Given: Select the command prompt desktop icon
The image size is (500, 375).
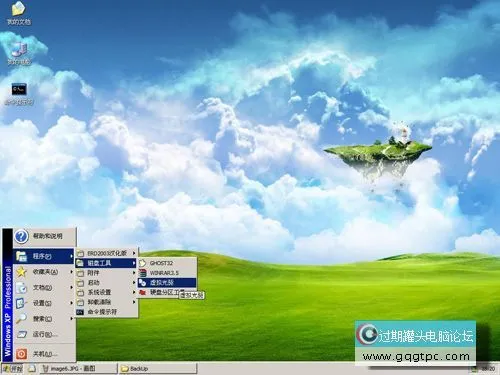Looking at the screenshot, I should (x=19, y=94).
